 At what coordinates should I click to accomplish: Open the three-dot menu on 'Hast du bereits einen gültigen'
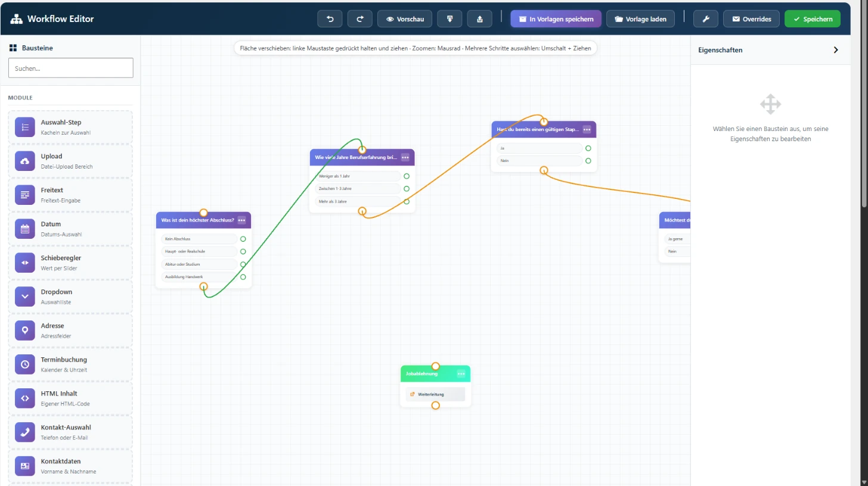[x=587, y=129]
